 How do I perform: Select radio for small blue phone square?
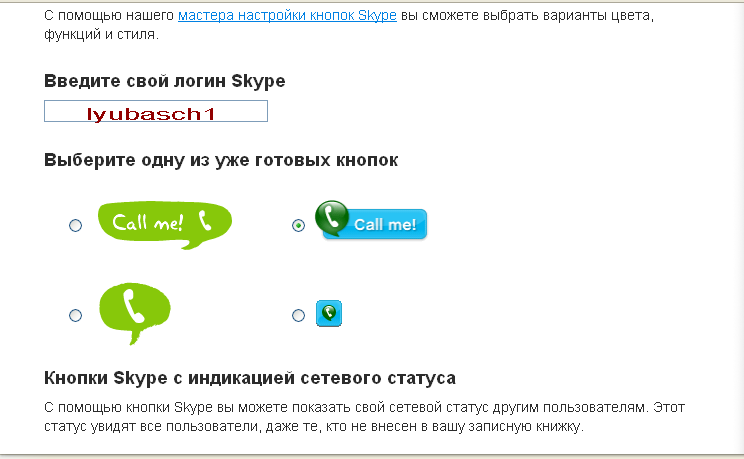click(298, 315)
